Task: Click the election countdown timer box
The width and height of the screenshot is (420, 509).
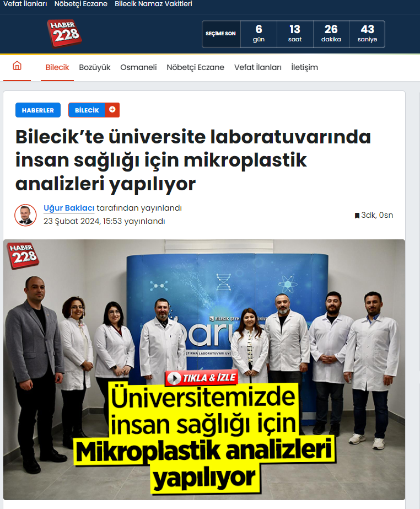Action: [293, 34]
